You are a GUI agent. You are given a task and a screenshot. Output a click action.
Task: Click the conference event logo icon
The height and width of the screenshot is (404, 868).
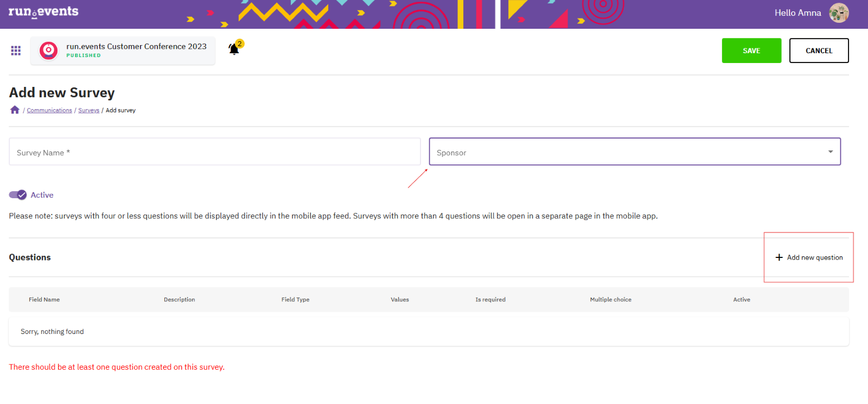(48, 50)
